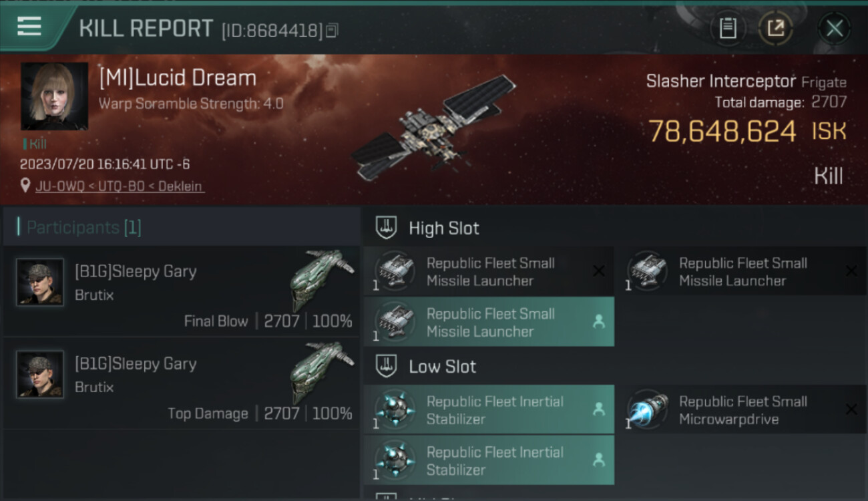Select the Participants tab header

click(181, 227)
